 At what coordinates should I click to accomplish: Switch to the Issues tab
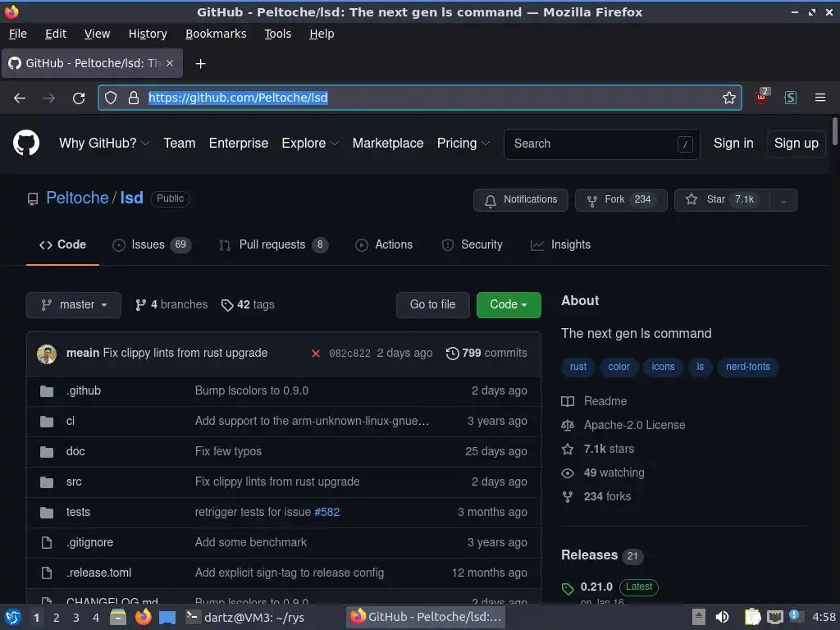coord(152,244)
